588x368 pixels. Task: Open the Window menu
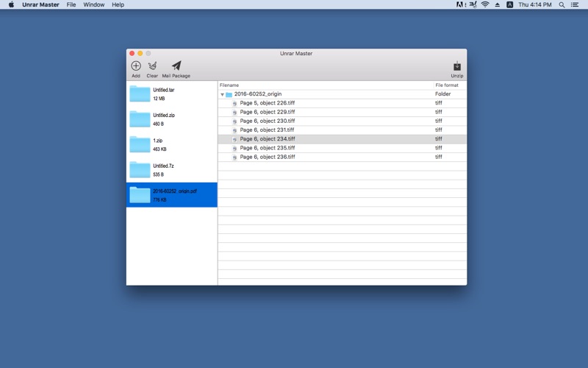coord(94,4)
